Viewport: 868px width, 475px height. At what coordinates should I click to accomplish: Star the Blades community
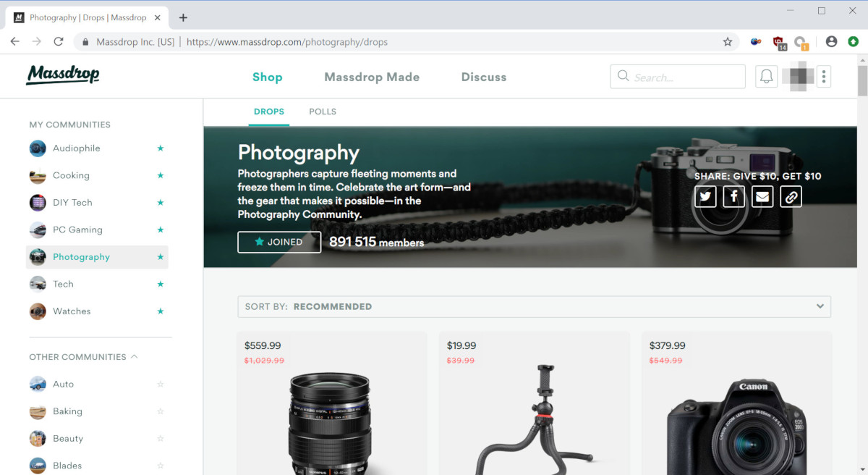tap(161, 466)
